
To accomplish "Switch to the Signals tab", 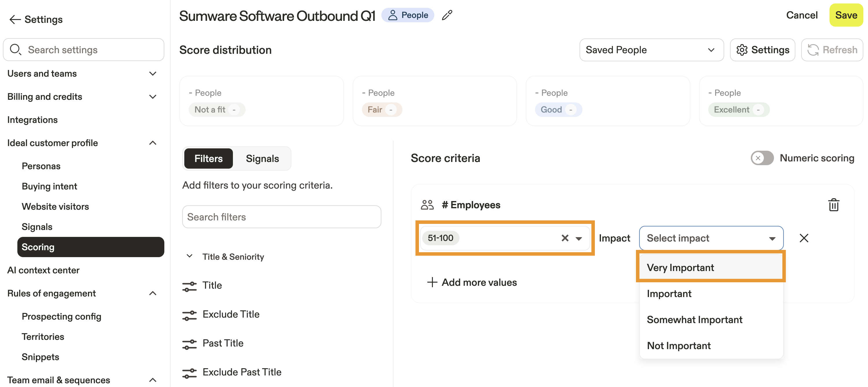I will tap(262, 159).
